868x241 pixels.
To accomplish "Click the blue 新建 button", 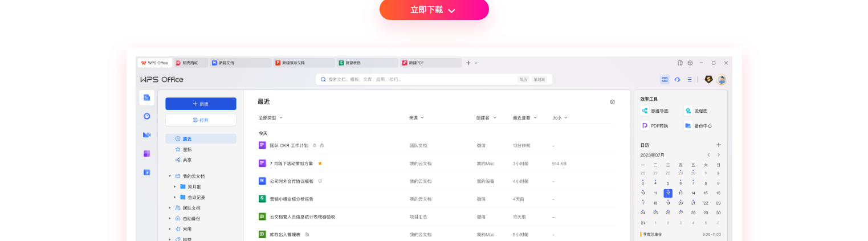I will 201,104.
